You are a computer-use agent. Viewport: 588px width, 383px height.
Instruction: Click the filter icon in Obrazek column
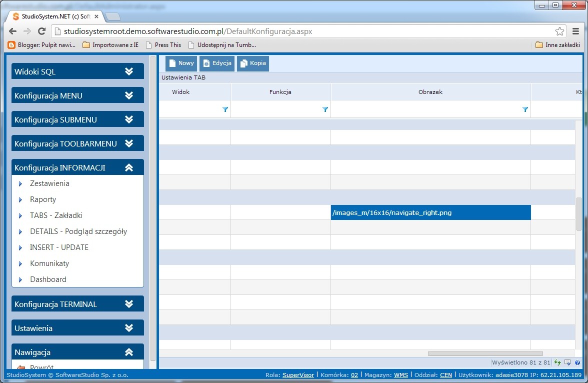pos(525,109)
